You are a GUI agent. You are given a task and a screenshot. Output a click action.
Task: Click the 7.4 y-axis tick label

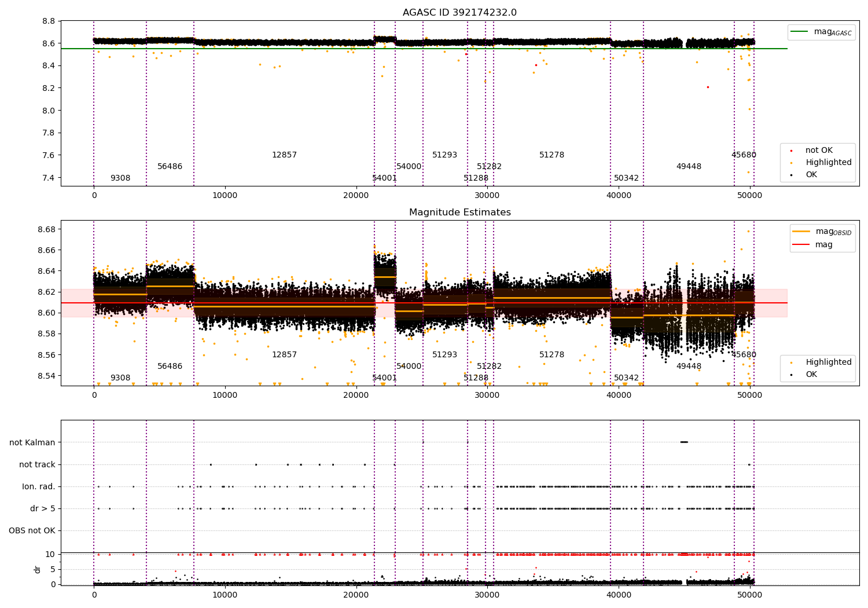(49, 178)
